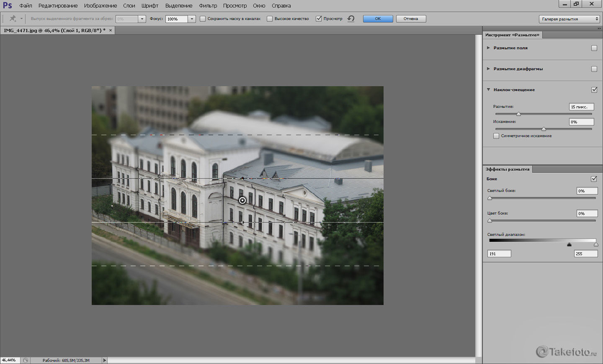Screen dimensions: 603x364
Task: Open the Изображение menu
Action: point(100,6)
